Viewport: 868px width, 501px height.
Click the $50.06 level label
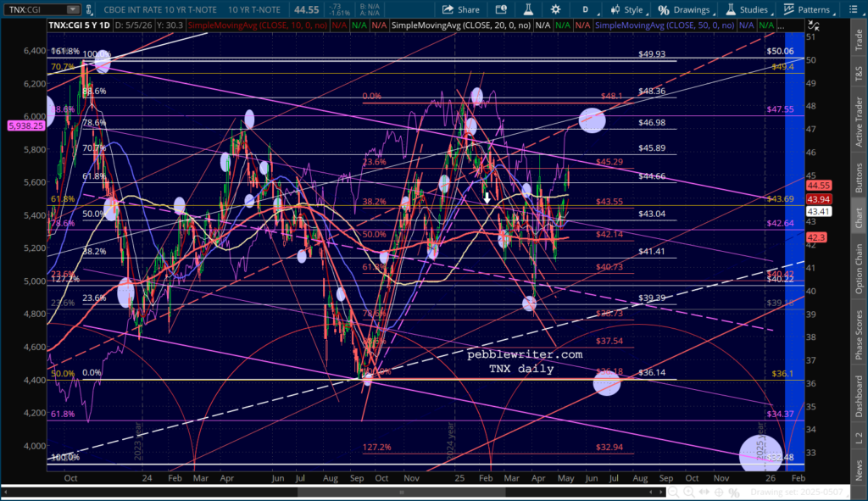[780, 51]
